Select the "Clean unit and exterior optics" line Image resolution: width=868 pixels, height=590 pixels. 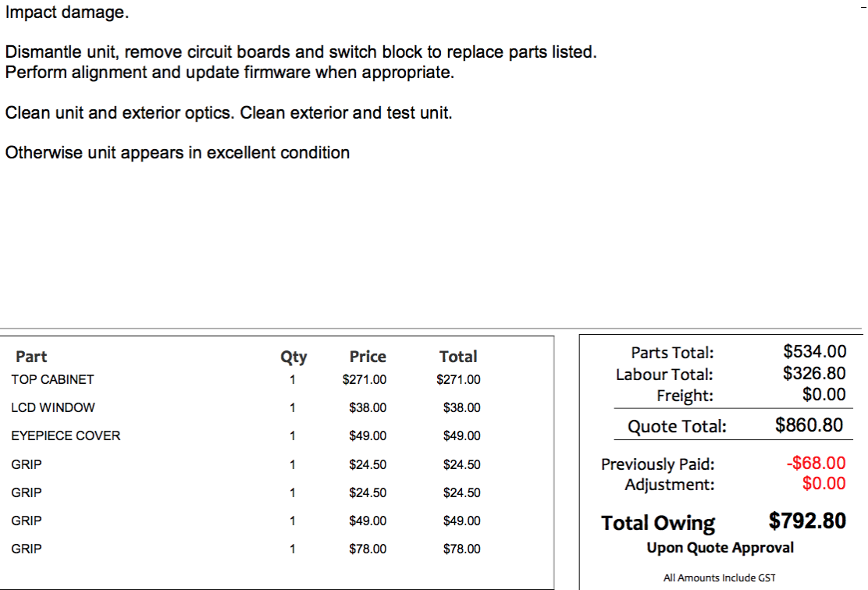tap(228, 112)
